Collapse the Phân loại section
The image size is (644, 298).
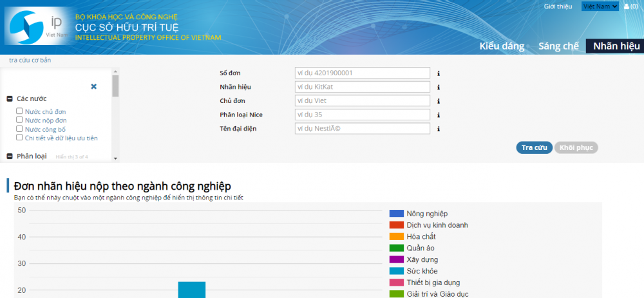10,156
